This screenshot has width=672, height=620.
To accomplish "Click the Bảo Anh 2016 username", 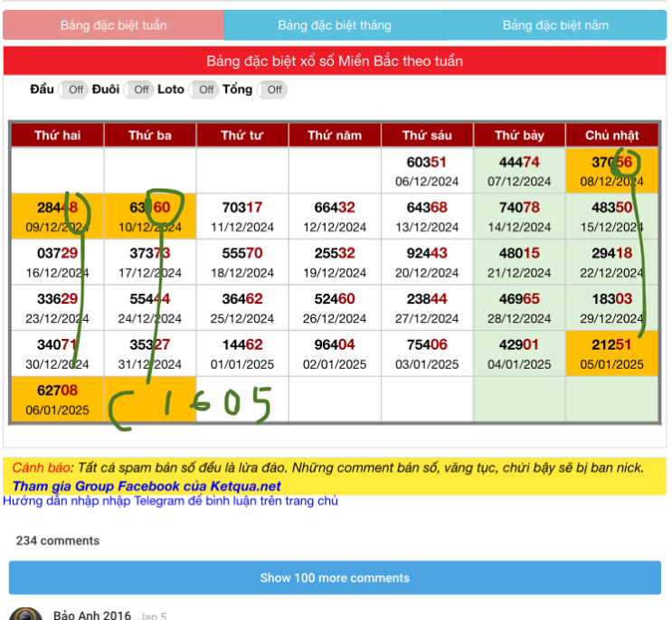I will pyautogui.click(x=91, y=615).
